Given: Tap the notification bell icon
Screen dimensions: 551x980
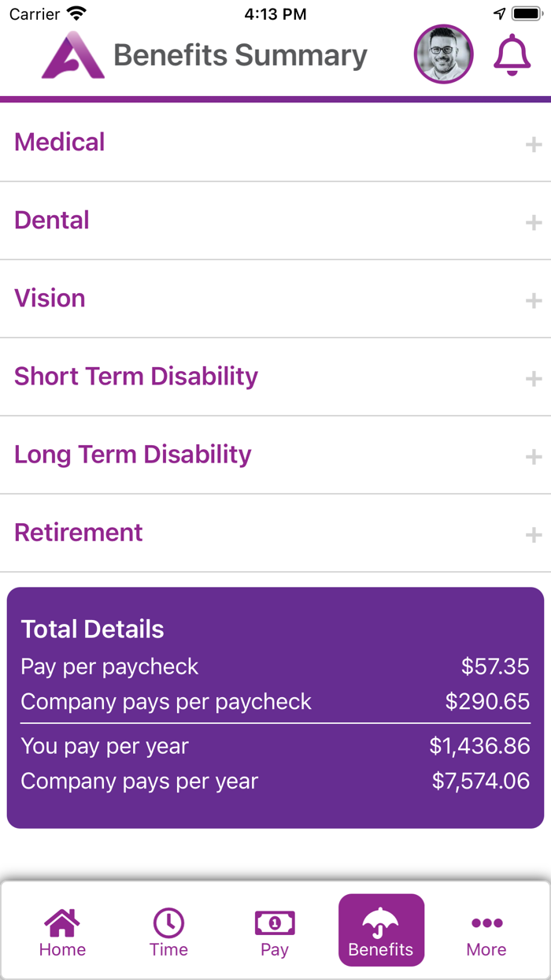Looking at the screenshot, I should click(512, 55).
